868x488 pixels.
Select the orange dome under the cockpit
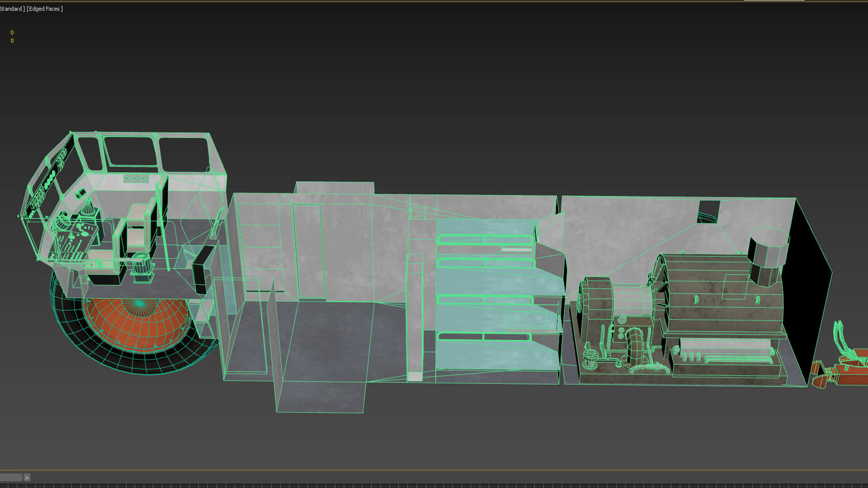click(x=136, y=325)
